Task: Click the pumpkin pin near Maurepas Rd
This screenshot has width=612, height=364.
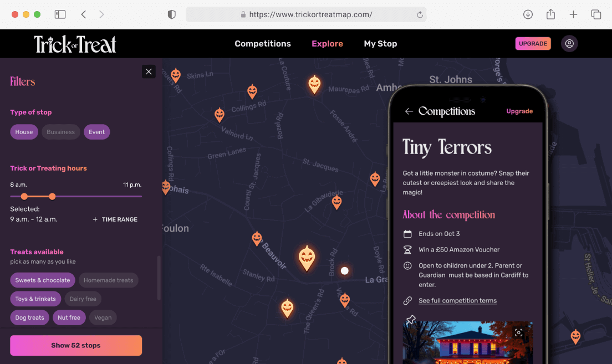Action: point(314,84)
